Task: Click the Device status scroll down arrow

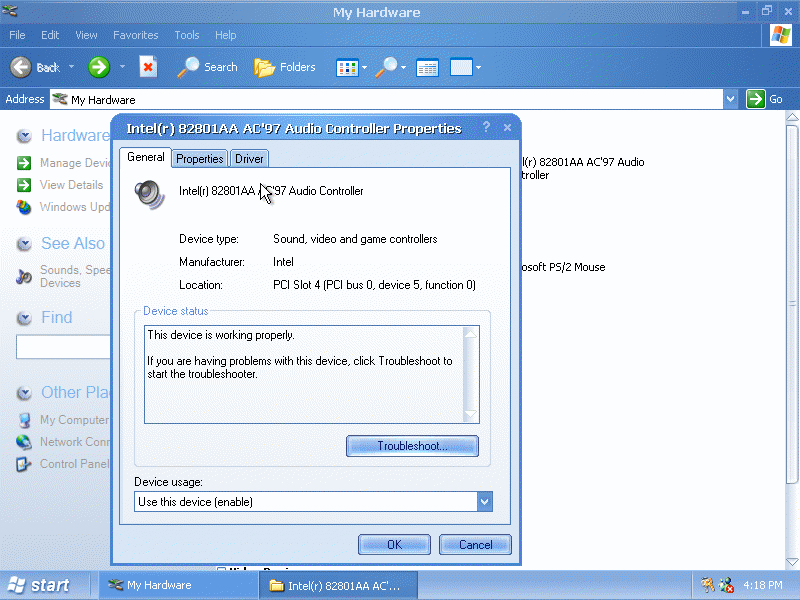Action: tap(470, 414)
